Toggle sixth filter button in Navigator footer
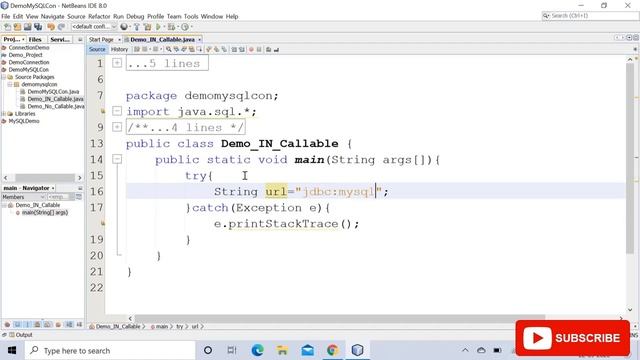640x360 pixels. [x=58, y=325]
